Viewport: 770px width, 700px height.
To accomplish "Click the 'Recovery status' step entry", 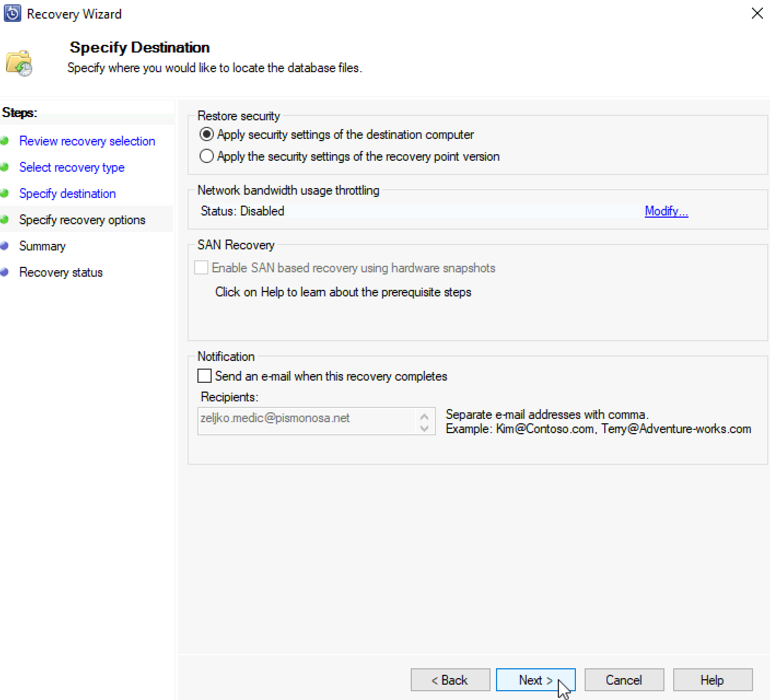I will click(x=61, y=272).
